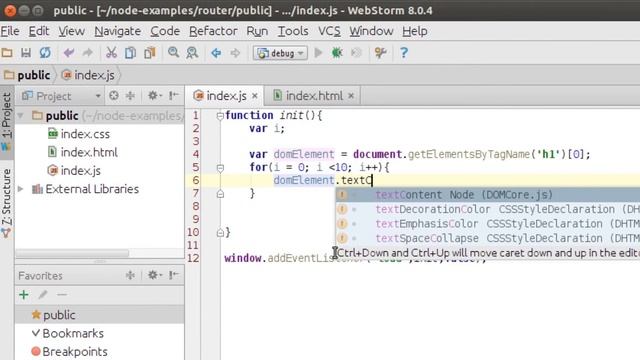
Task: Click the Save All floppy icon
Action: (26, 53)
